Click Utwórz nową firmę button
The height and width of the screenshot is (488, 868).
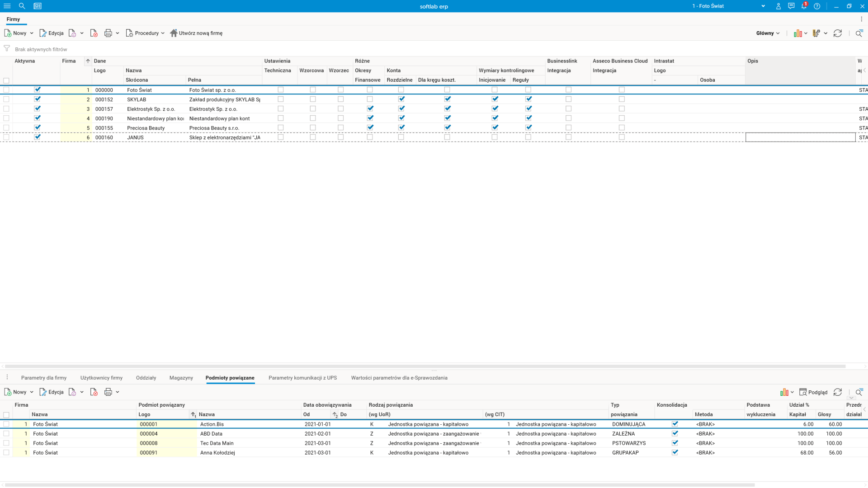196,33
